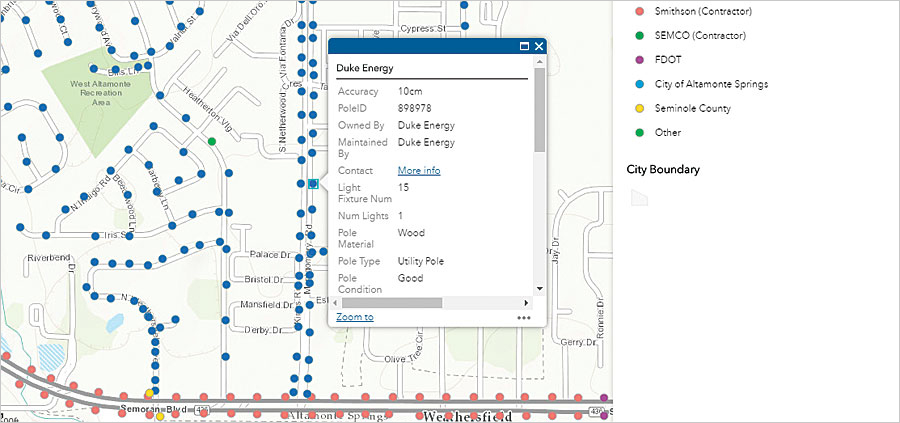900x423 pixels.
Task: Click the Mansfield Dr street label
Action: coord(267,304)
